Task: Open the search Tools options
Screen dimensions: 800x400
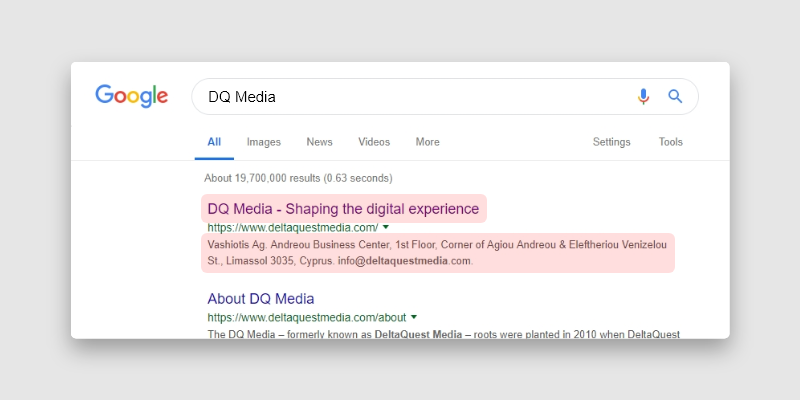Action: coord(670,142)
